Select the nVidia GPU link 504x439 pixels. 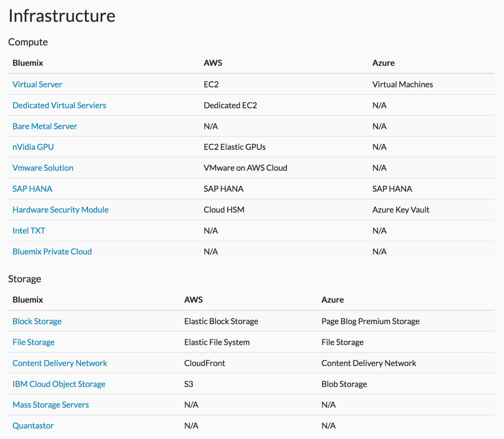pos(33,147)
